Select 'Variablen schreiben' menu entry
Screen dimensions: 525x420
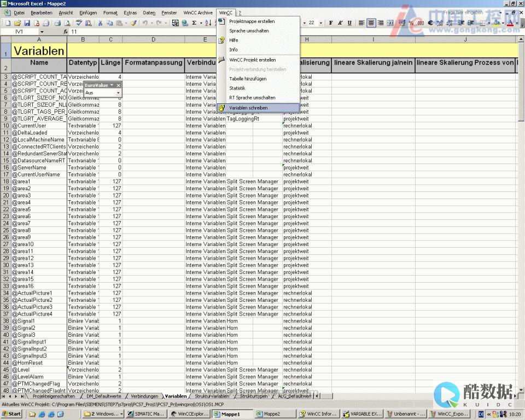click(x=258, y=108)
